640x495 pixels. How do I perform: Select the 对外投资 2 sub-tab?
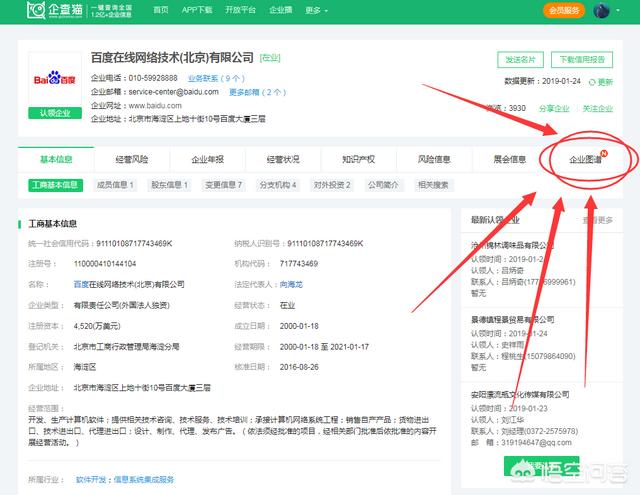point(332,185)
